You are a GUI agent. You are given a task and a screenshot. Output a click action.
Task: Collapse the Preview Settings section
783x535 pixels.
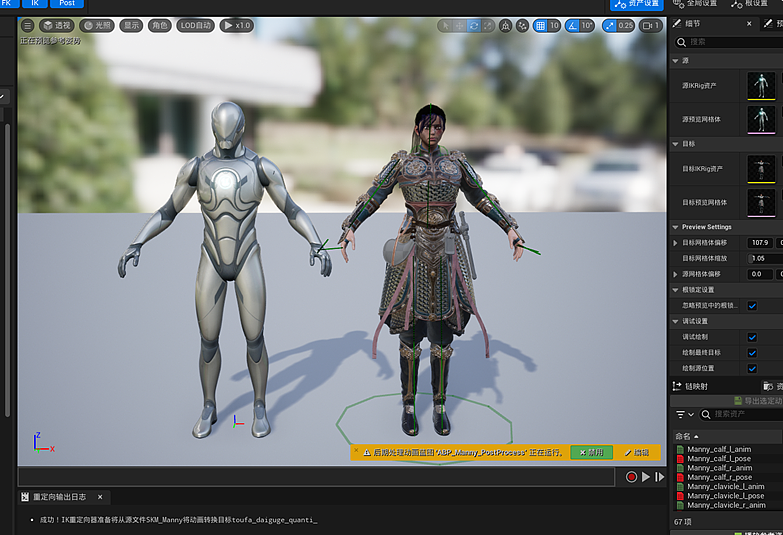coord(676,227)
